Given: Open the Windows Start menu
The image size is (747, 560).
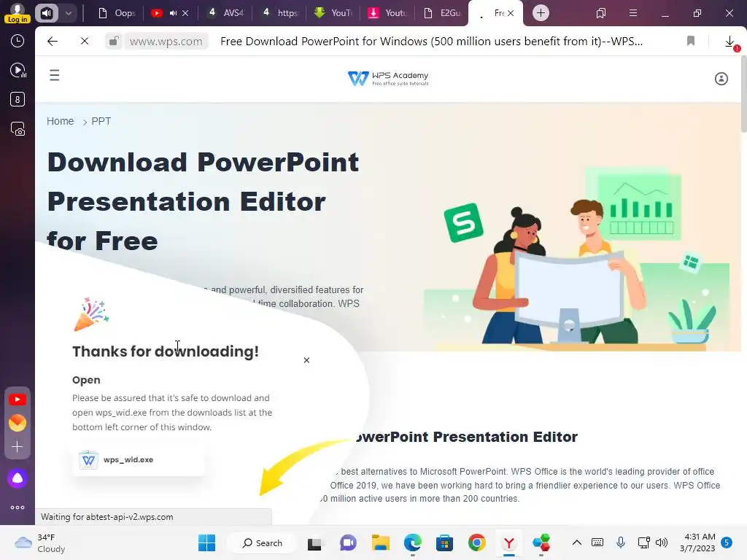Looking at the screenshot, I should [x=206, y=542].
